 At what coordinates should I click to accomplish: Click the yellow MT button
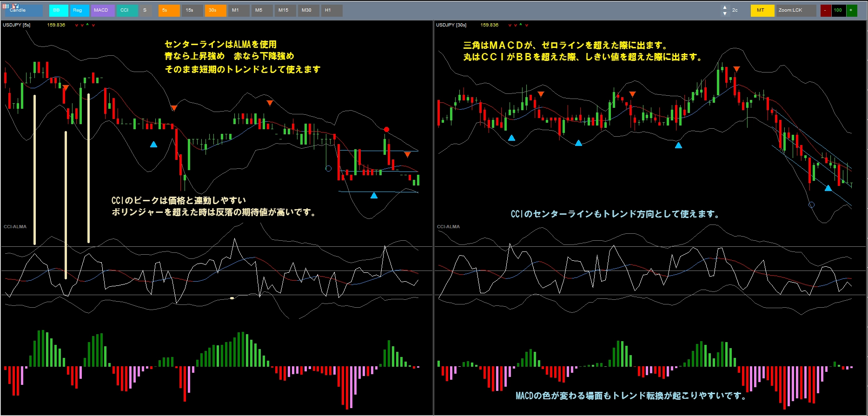click(x=762, y=11)
